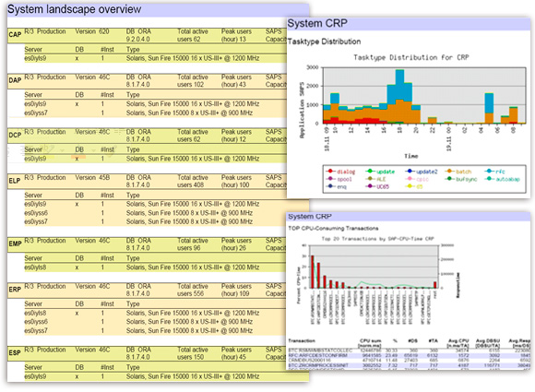The width and height of the screenshot is (535, 392).
Task: Click the 'Avg DBSU' column header
Action: click(x=488, y=343)
